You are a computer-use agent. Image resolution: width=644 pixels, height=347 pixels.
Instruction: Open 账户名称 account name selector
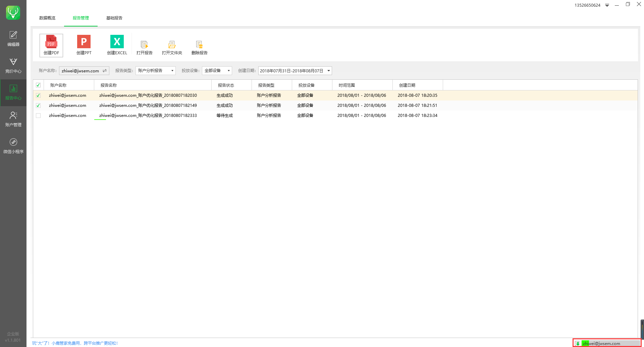[84, 71]
